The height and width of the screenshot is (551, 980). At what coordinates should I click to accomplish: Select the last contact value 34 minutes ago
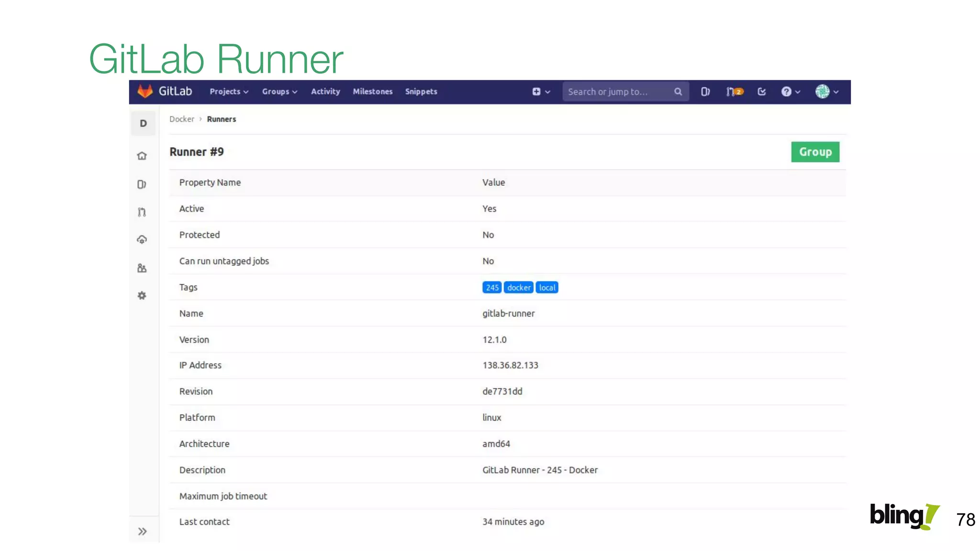pos(513,522)
